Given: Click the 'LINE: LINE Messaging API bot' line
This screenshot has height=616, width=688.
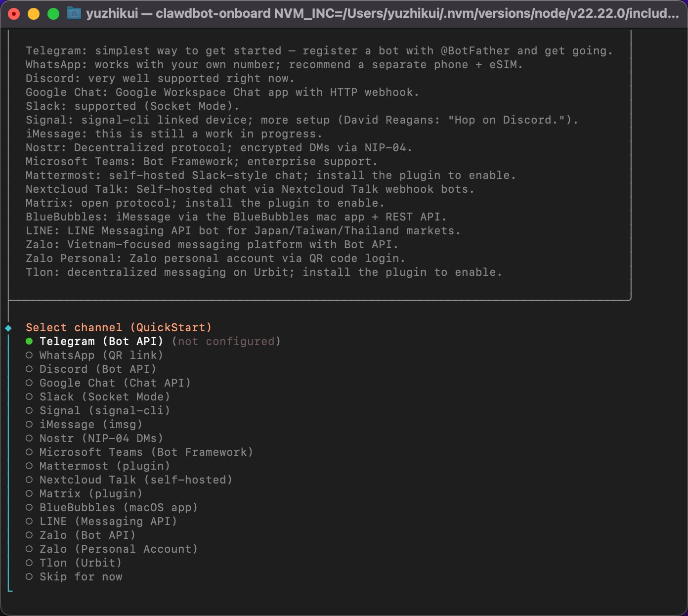Looking at the screenshot, I should [x=243, y=231].
